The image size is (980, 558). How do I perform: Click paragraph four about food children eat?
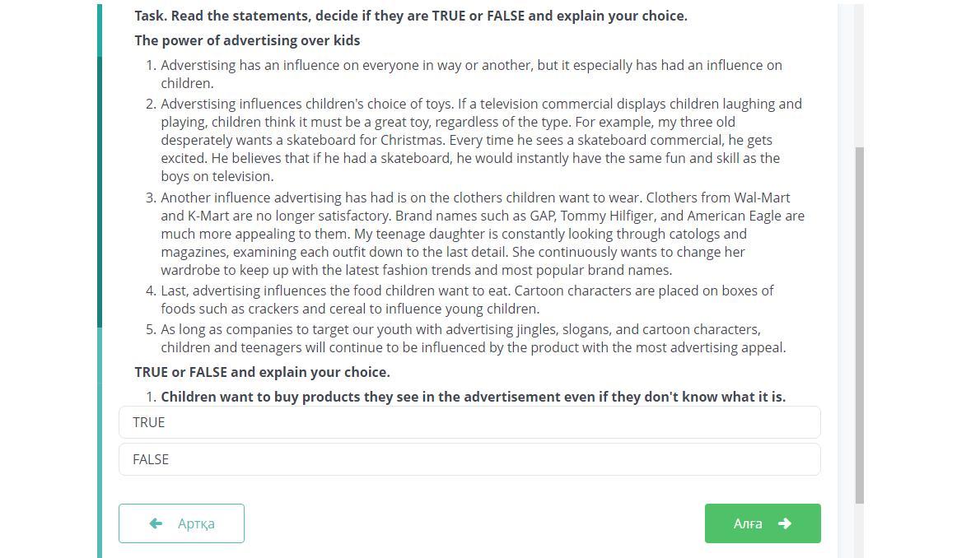[467, 300]
